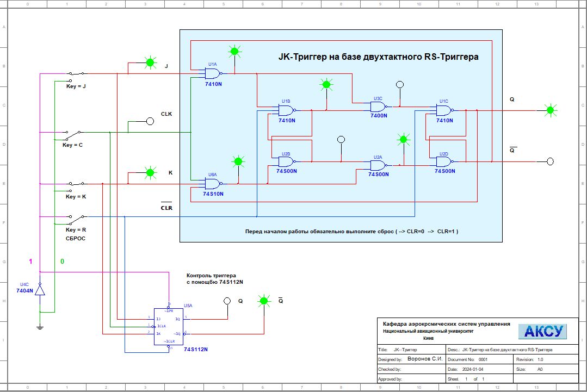Toggle the Key = C clock switch
This screenshot has height=392, width=587.
[73, 132]
